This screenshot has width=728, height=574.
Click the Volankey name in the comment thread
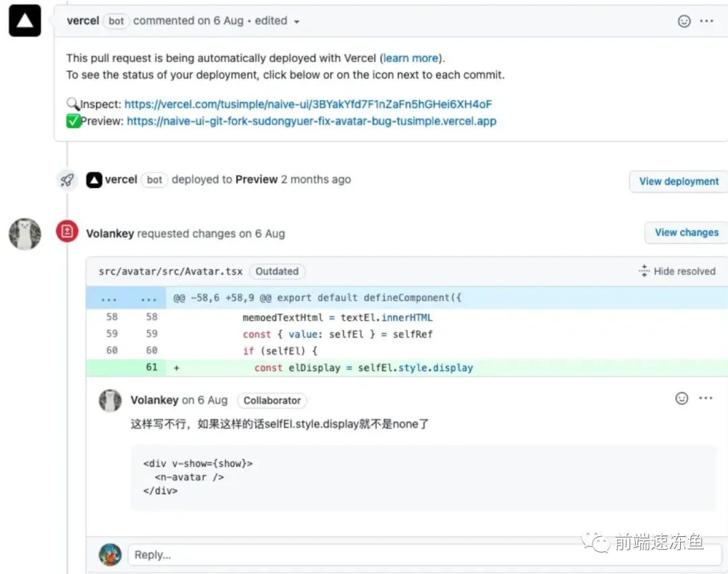[154, 400]
